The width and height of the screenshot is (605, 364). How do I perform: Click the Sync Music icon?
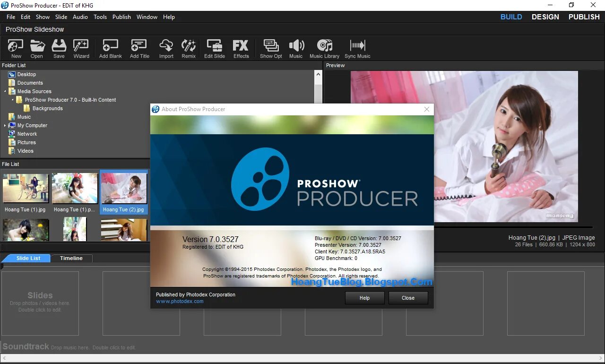coord(357,49)
